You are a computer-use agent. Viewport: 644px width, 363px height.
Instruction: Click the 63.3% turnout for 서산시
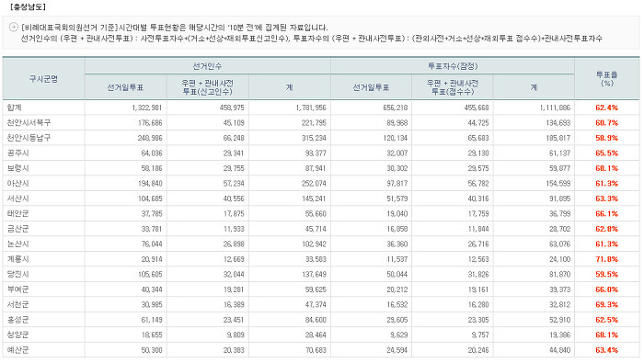606,199
